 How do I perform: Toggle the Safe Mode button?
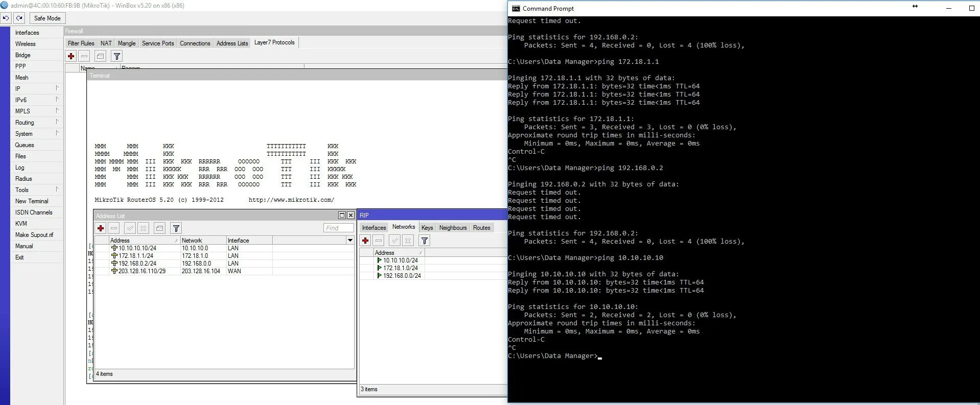tap(47, 18)
